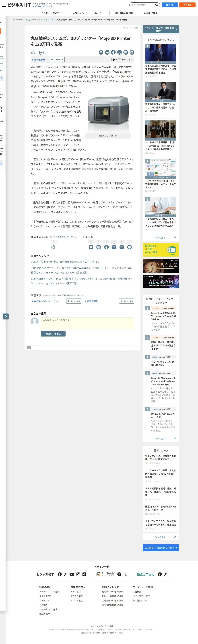Open ビジネス+IT TikTok in footer
This screenshot has width=198, height=644.
coord(84,574)
